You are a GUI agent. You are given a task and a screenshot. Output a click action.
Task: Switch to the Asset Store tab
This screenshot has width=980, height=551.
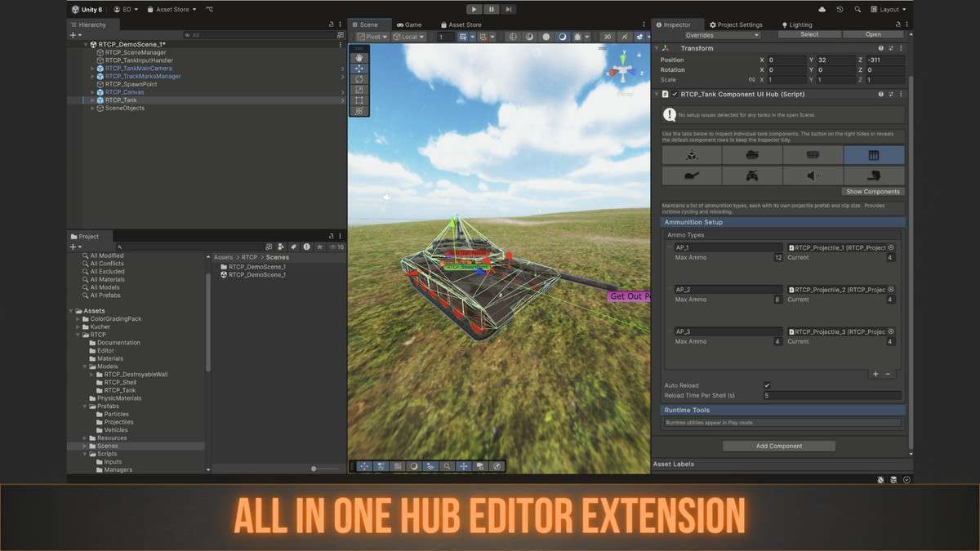(x=460, y=24)
